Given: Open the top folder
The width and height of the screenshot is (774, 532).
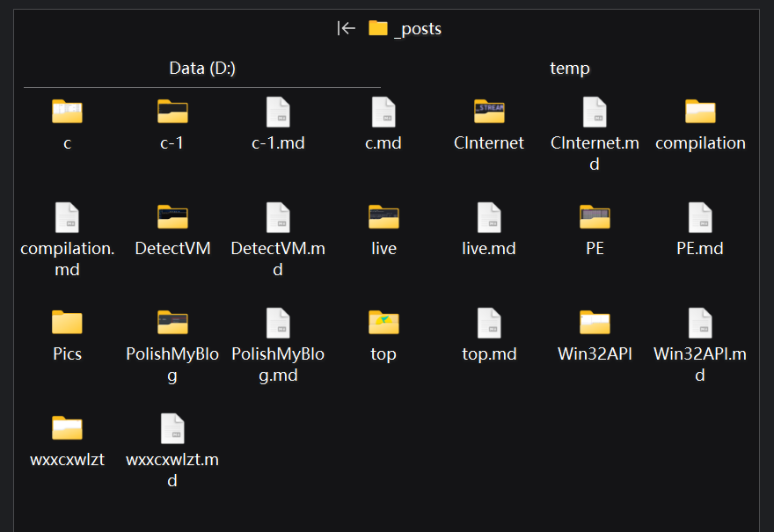Looking at the screenshot, I should (x=383, y=324).
